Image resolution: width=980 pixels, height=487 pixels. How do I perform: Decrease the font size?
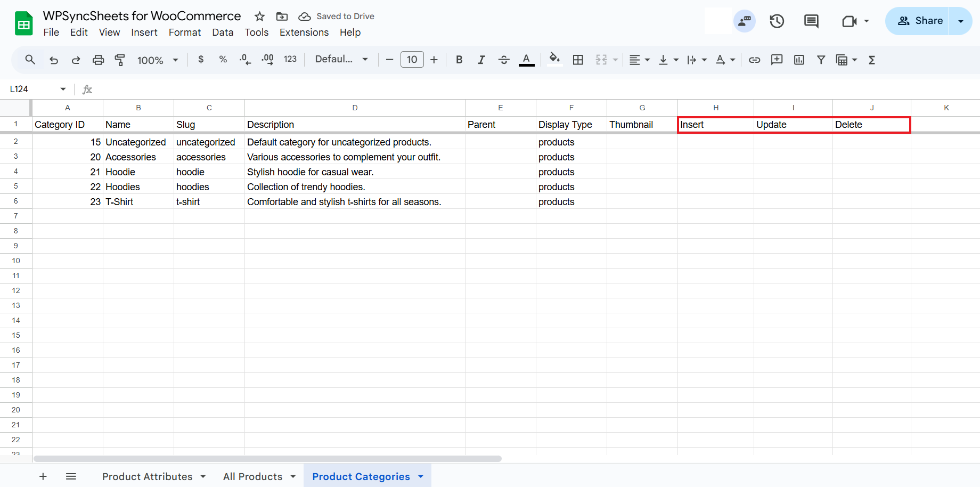point(389,60)
